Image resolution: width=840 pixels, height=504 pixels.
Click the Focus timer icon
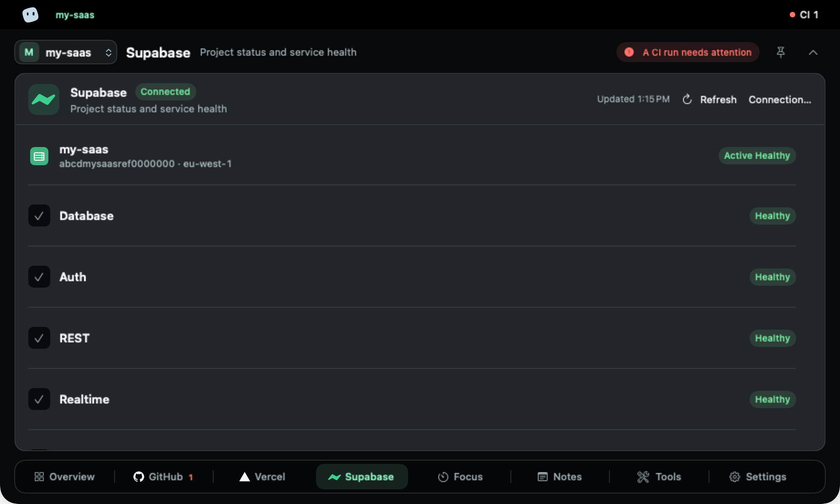pyautogui.click(x=443, y=477)
